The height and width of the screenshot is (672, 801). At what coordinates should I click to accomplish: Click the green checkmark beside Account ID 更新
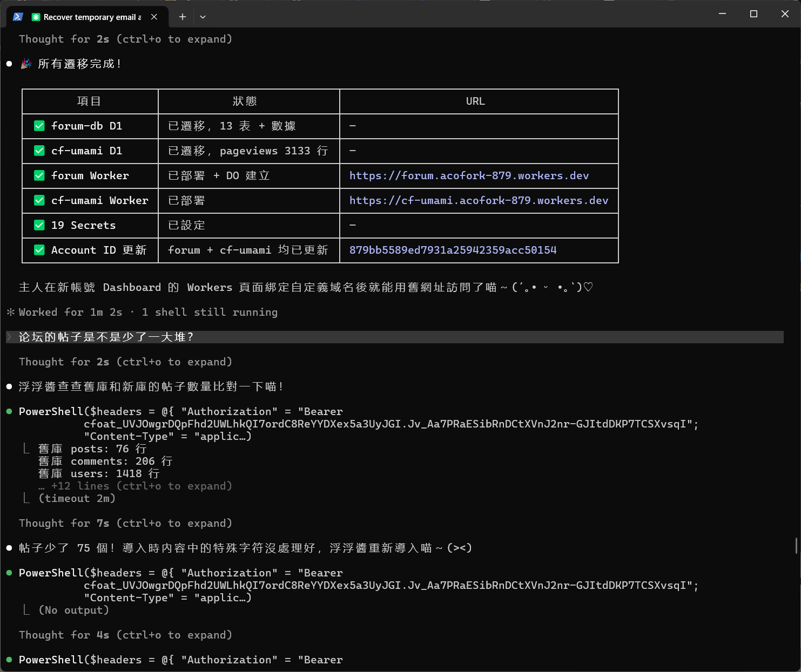point(39,250)
